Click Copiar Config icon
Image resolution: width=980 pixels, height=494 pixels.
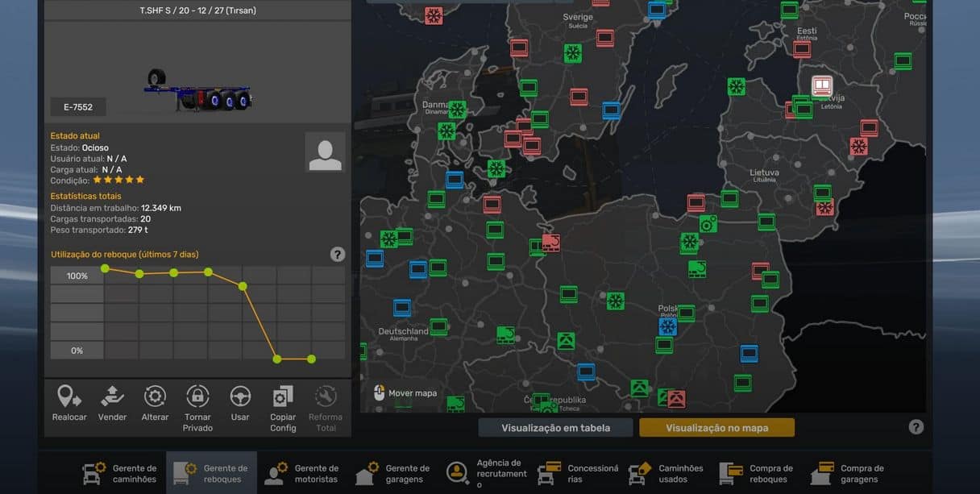[283, 396]
